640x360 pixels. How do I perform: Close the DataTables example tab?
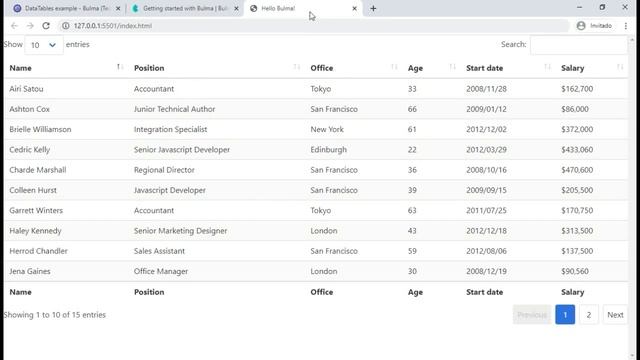pos(118,8)
